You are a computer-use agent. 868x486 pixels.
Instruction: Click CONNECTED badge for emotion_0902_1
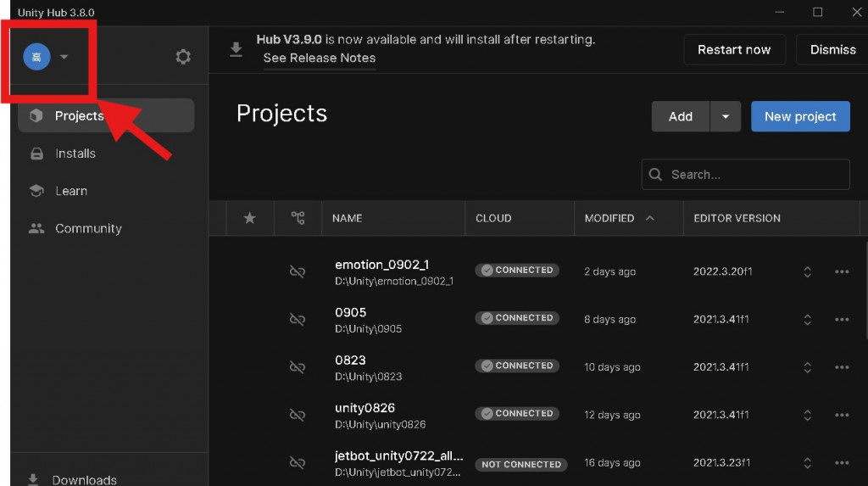point(517,270)
